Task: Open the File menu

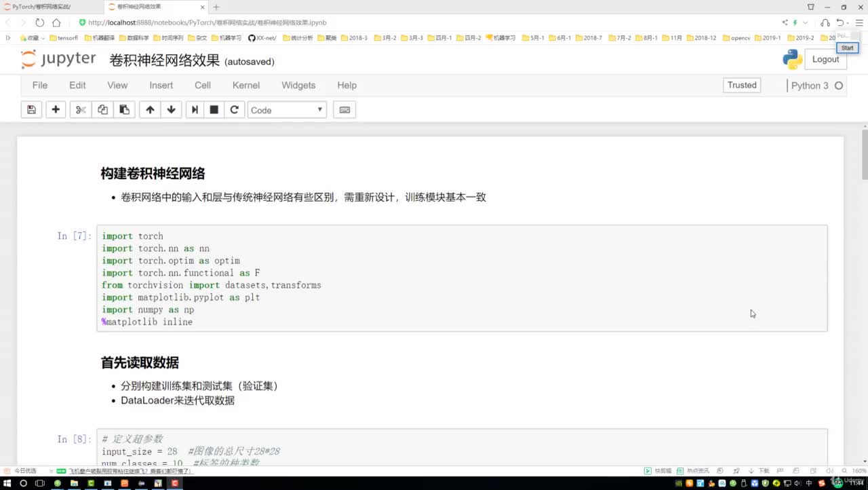Action: (40, 86)
